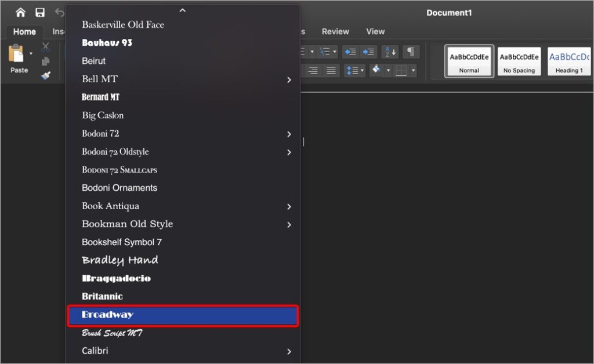Open the Line Spacing dropdown arrow

(362, 70)
